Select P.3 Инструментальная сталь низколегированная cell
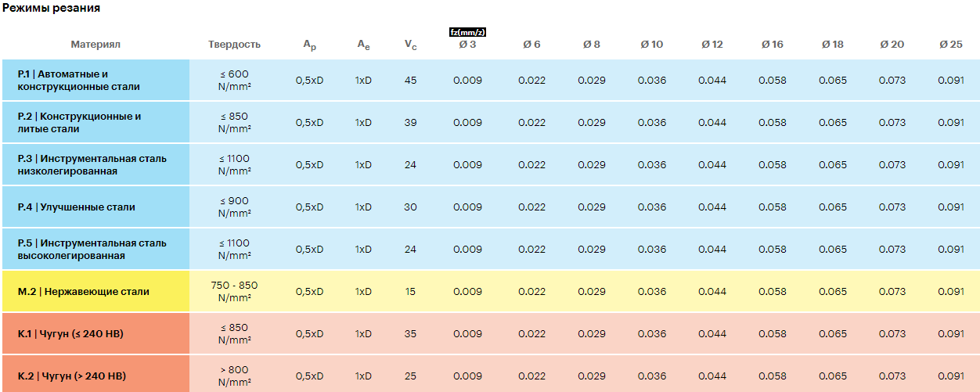This screenshot has height=392, width=980. [x=95, y=164]
